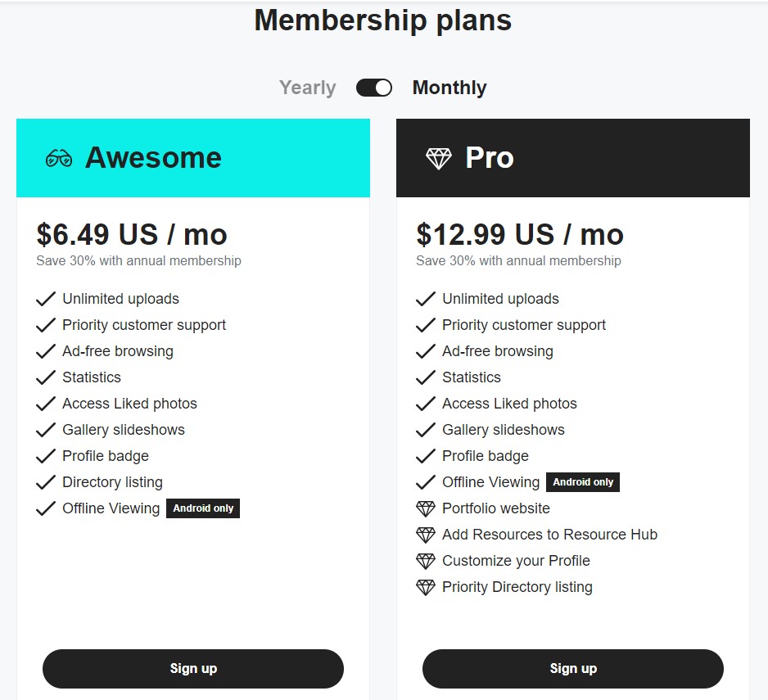The image size is (768, 700).
Task: Select the Monthly billing option label
Action: click(x=450, y=88)
